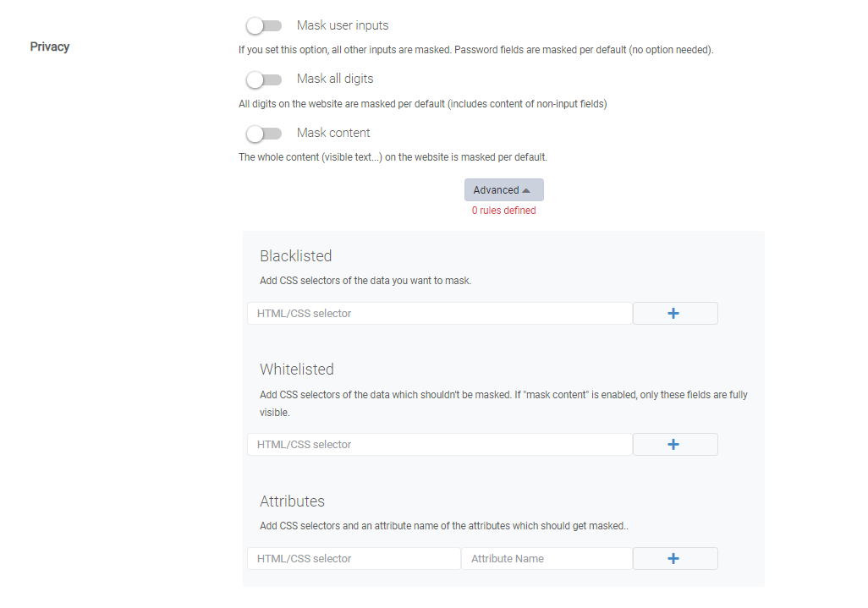
Task: Click the up-arrow icon on the Advanced button
Action: tap(526, 191)
